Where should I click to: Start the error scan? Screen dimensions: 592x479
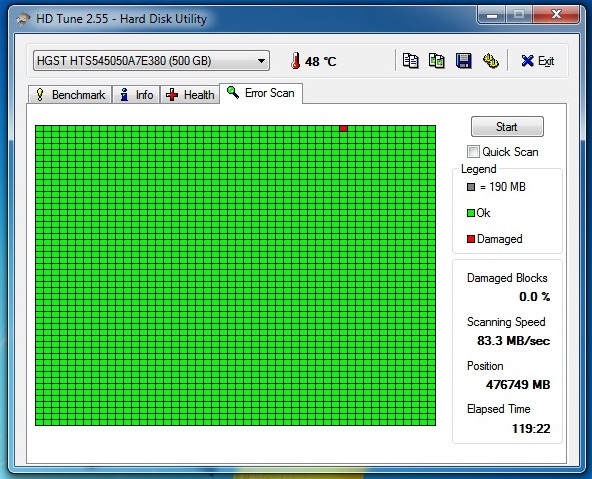point(507,126)
